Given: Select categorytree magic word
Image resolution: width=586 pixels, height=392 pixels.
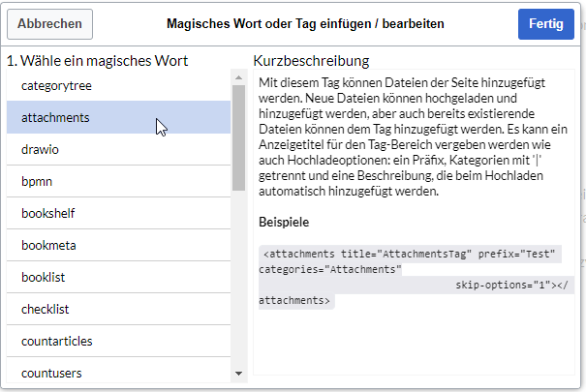Looking at the screenshot, I should click(118, 85).
